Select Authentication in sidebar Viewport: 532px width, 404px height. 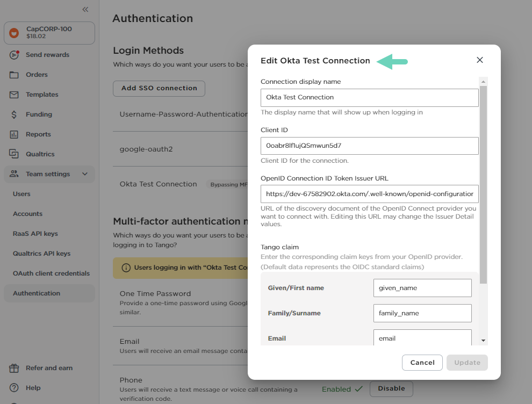click(x=49, y=293)
